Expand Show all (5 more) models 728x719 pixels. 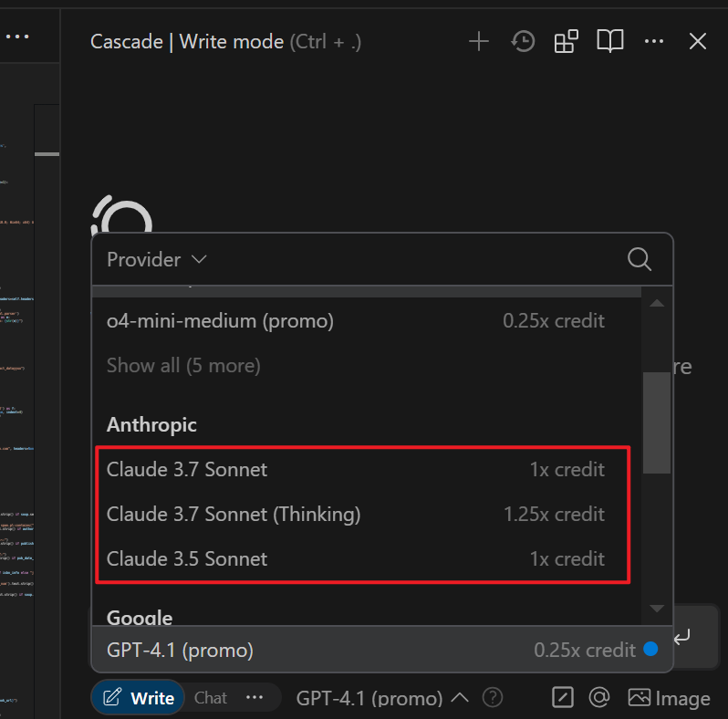183,366
